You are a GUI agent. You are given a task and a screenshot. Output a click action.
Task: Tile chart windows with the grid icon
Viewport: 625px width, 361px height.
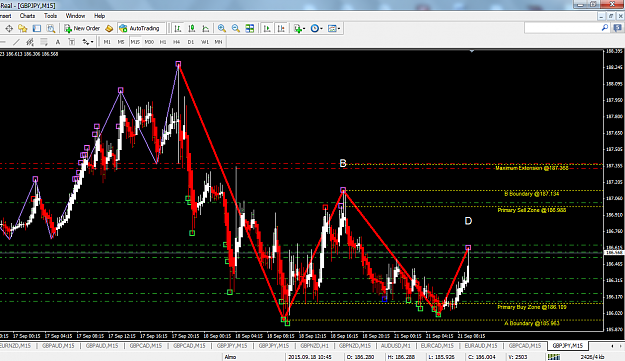[x=250, y=28]
